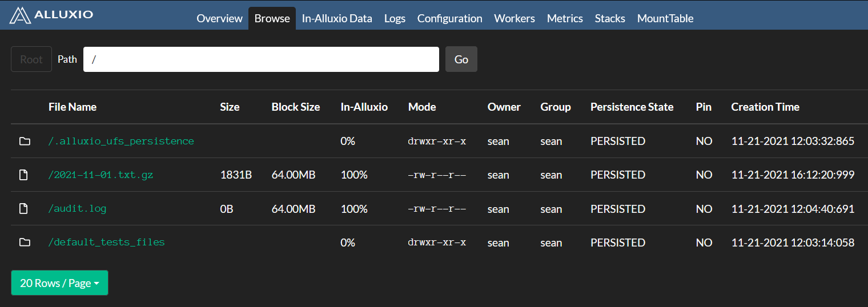The height and width of the screenshot is (307, 868).
Task: Focus the Path input field
Action: pyautogui.click(x=261, y=59)
